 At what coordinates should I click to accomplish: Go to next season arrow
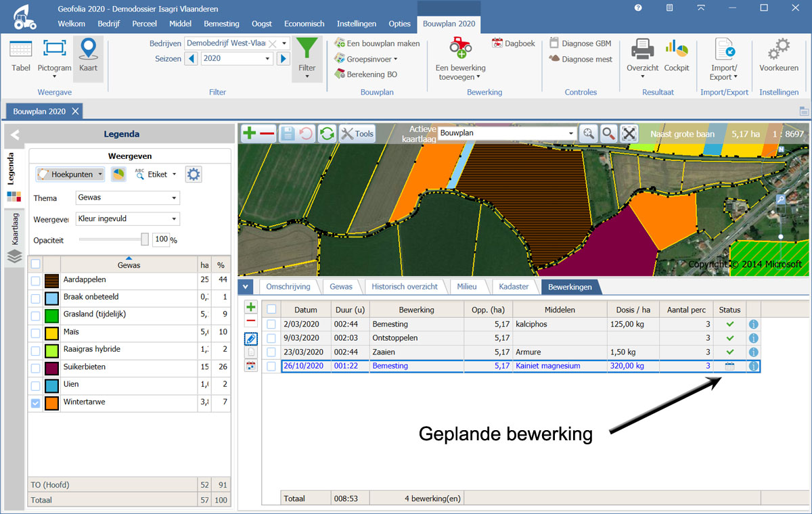(x=284, y=59)
